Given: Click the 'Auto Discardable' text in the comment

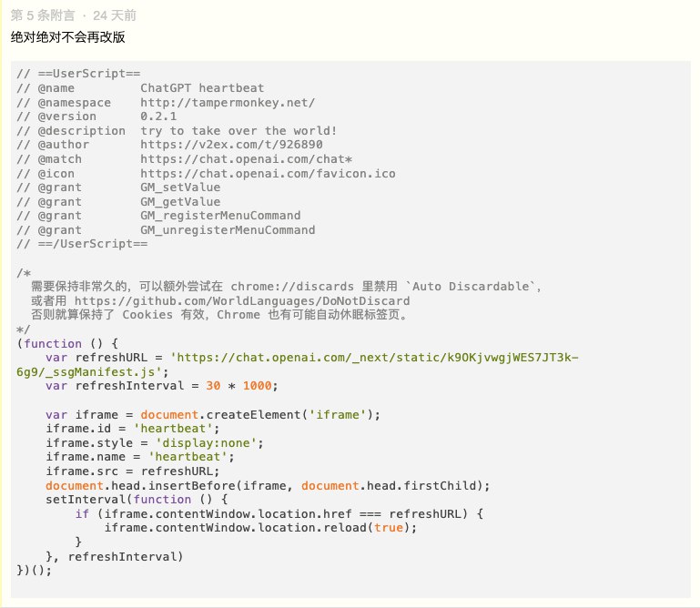Looking at the screenshot, I should (x=471, y=287).
